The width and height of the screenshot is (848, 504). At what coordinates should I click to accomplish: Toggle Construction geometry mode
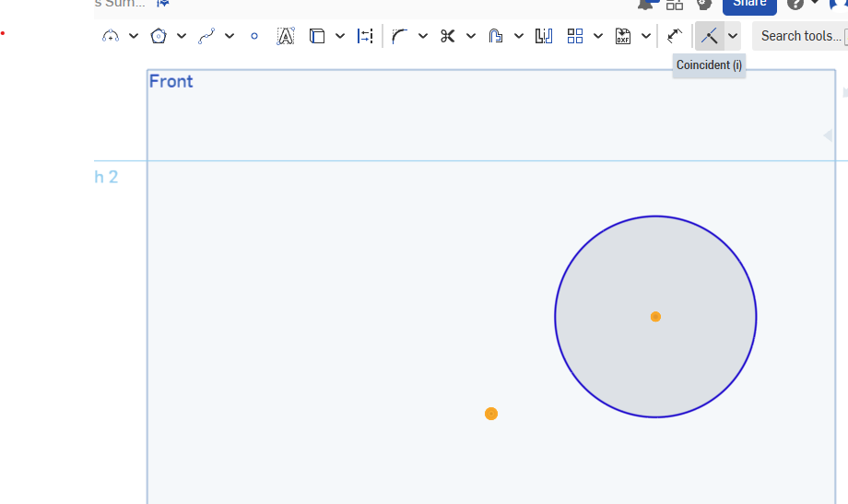tap(366, 36)
